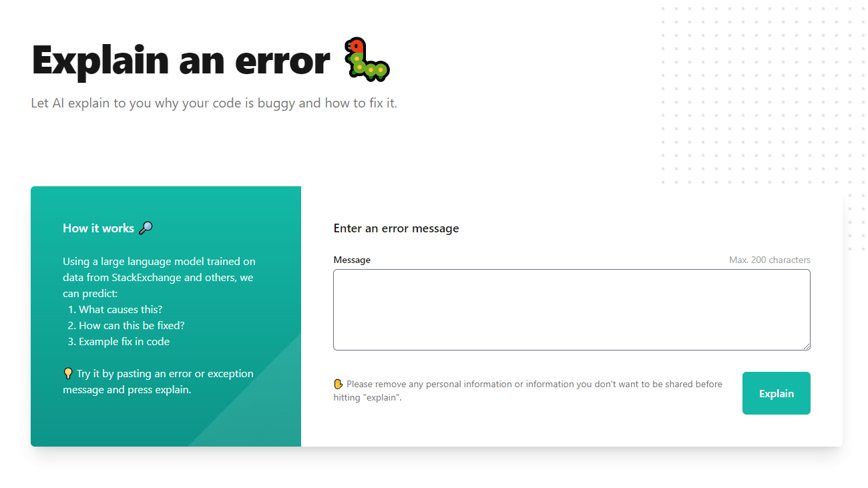Click the Explain button
The width and height of the screenshot is (868, 488).
[777, 393]
